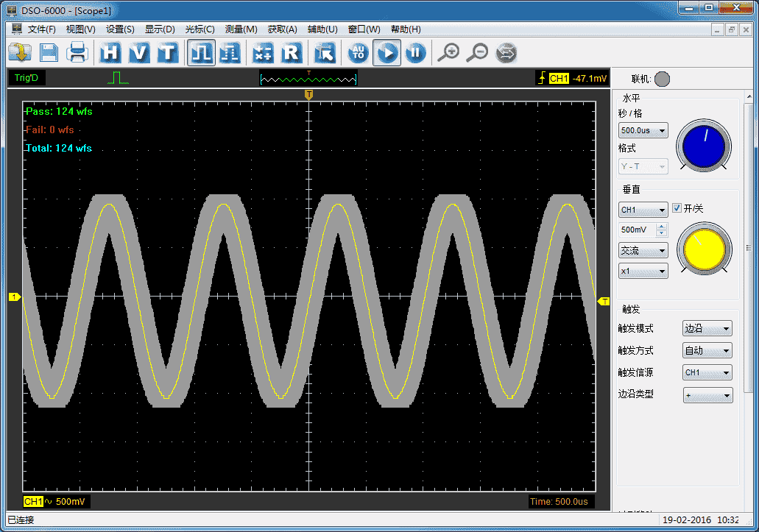759x532 pixels.
Task: Open the horizontal (H) settings icon
Action: pos(110,52)
